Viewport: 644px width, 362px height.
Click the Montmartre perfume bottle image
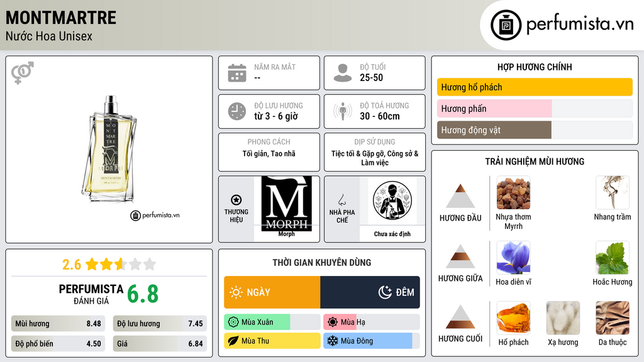(109, 149)
